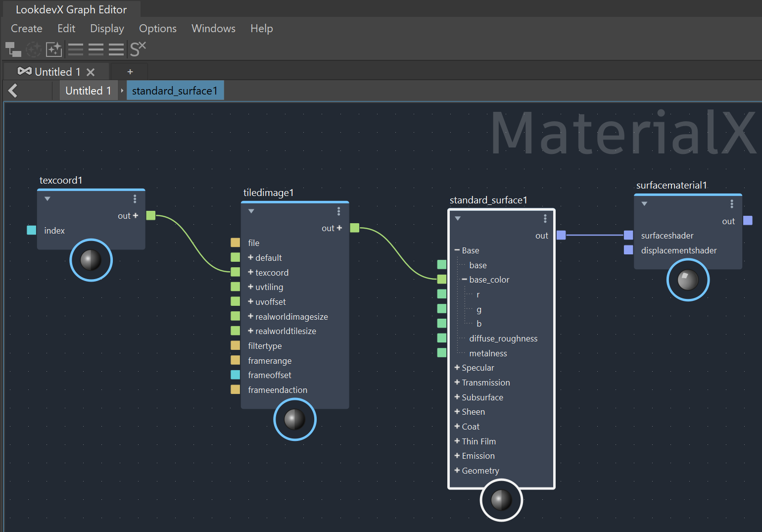Click the displacementshader input port

[628, 250]
